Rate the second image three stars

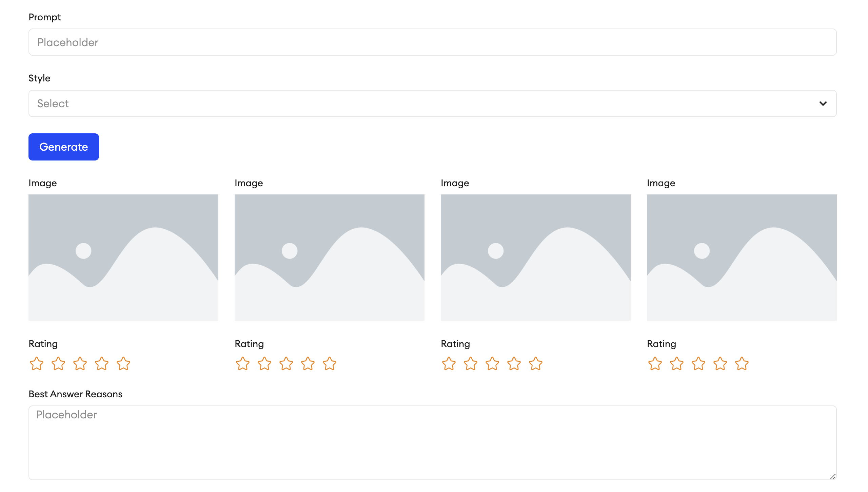click(x=286, y=364)
